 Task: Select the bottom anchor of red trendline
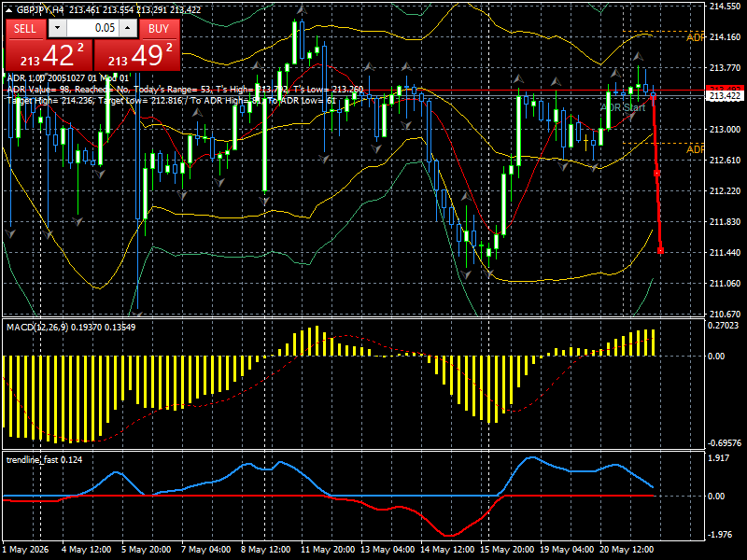click(660, 250)
